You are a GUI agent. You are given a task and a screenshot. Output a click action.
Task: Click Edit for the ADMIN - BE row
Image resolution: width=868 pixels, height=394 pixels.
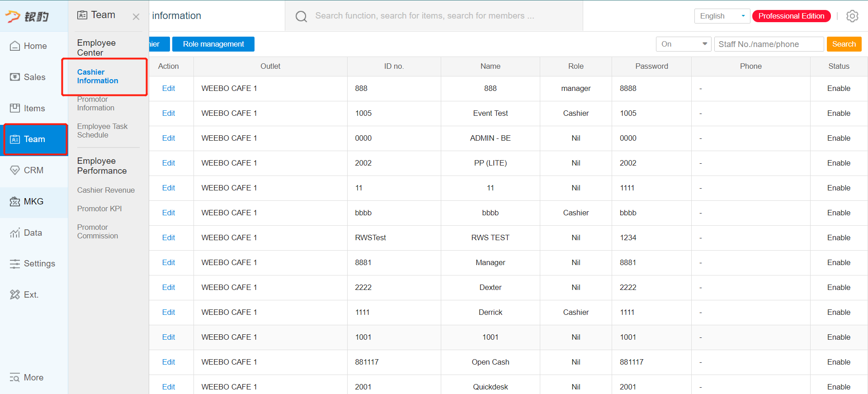[169, 138]
